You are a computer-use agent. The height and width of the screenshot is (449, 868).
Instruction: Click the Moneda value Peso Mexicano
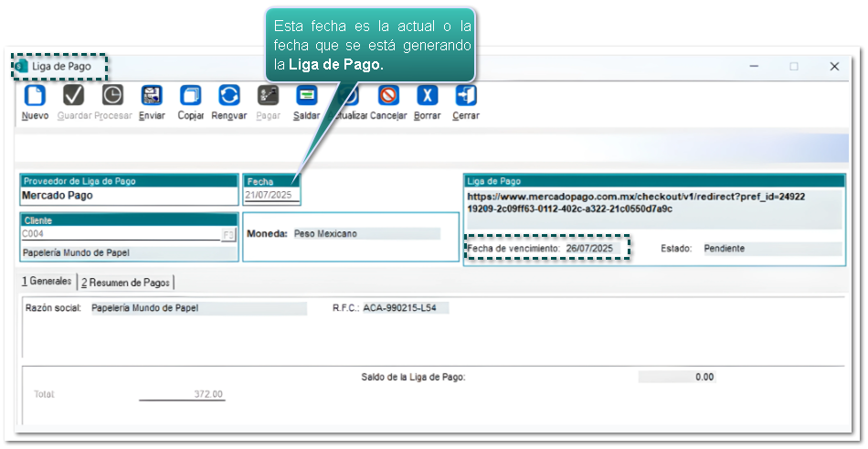[365, 233]
